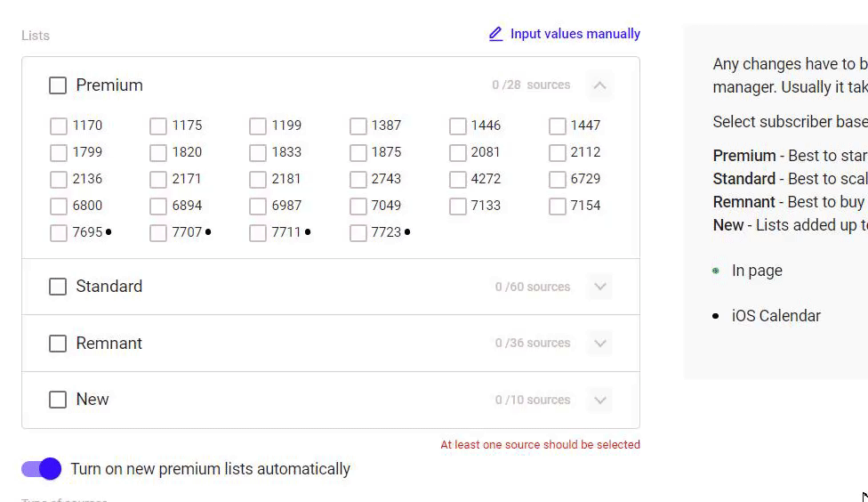Check iOS Calendar source 7707

tap(157, 232)
